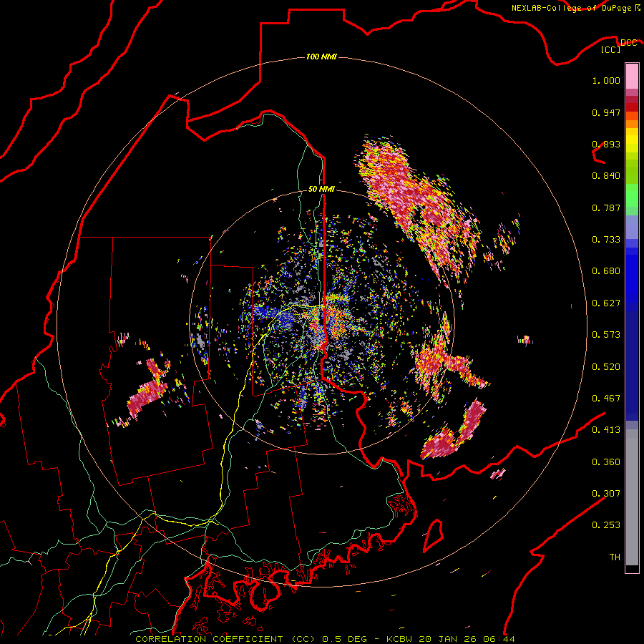Click the DCC product label
Screen dimensions: 644x644
pyautogui.click(x=629, y=43)
